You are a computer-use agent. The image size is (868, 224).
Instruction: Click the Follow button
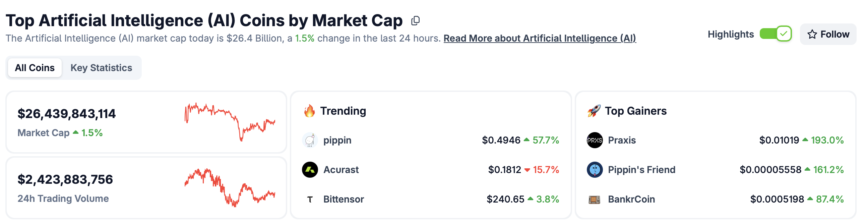click(x=828, y=34)
